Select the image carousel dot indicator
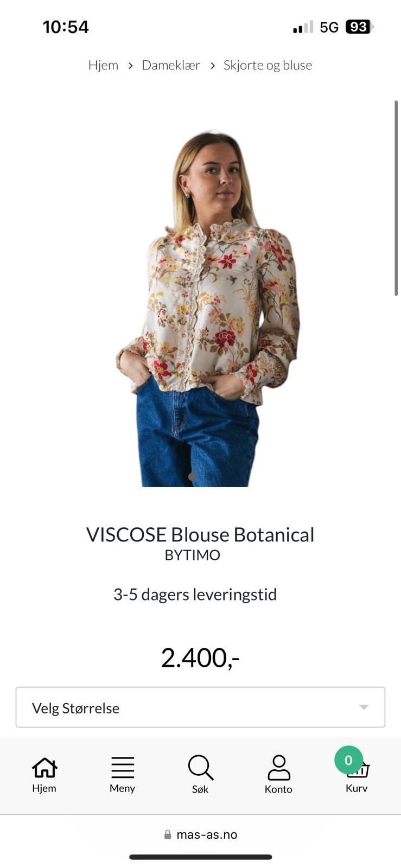Image resolution: width=401 pixels, height=868 pixels. (192, 476)
